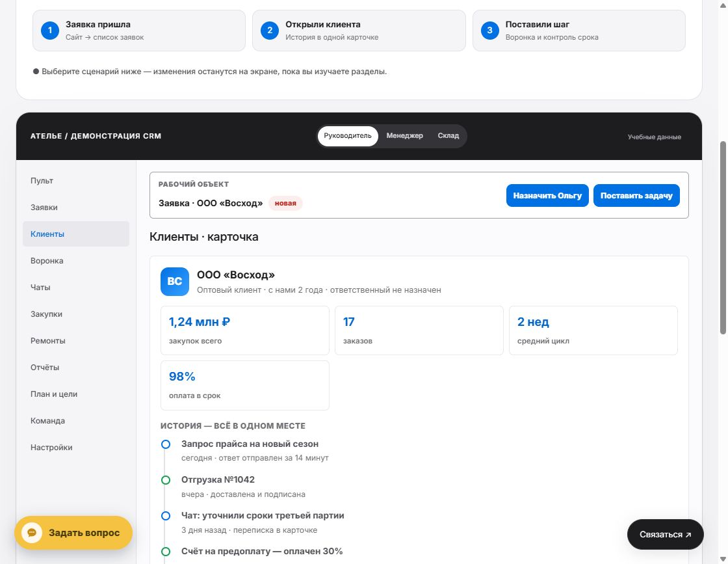Open the Заявки section
Image resolution: width=728 pixels, height=564 pixels.
pyautogui.click(x=76, y=208)
